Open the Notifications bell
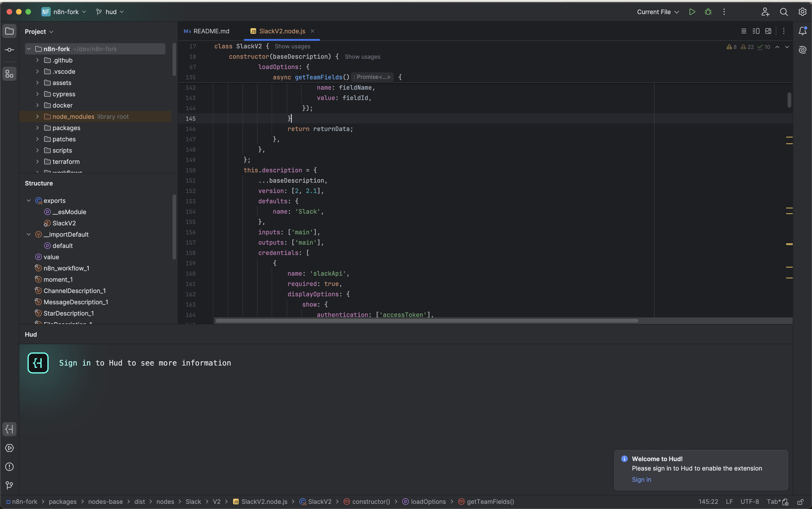Screen dimensions: 812x509 (802, 31)
